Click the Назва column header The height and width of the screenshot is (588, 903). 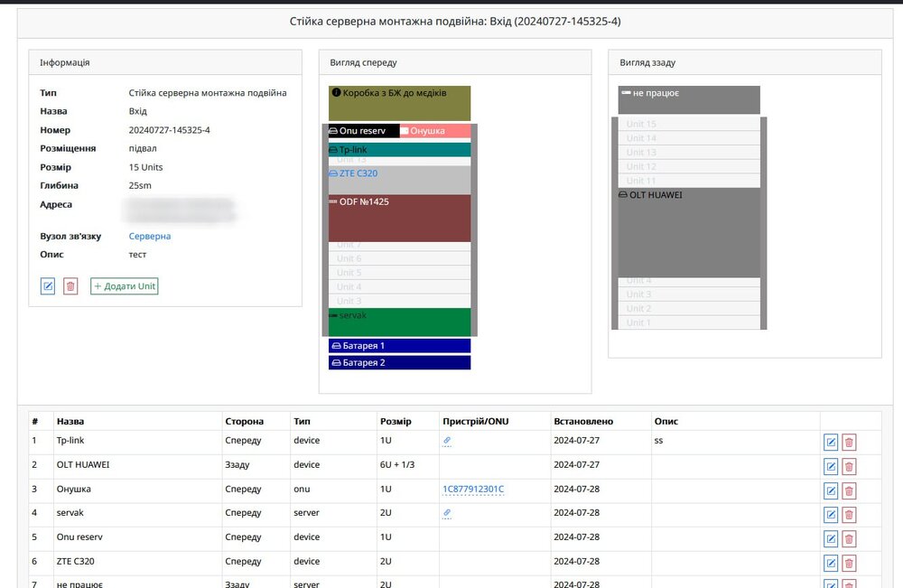pyautogui.click(x=69, y=421)
